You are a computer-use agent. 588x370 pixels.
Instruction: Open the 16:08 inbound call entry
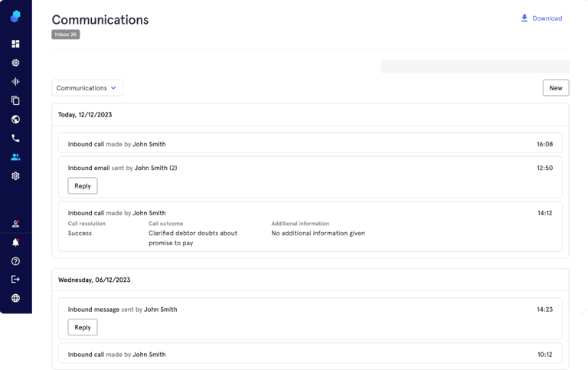[x=310, y=144]
